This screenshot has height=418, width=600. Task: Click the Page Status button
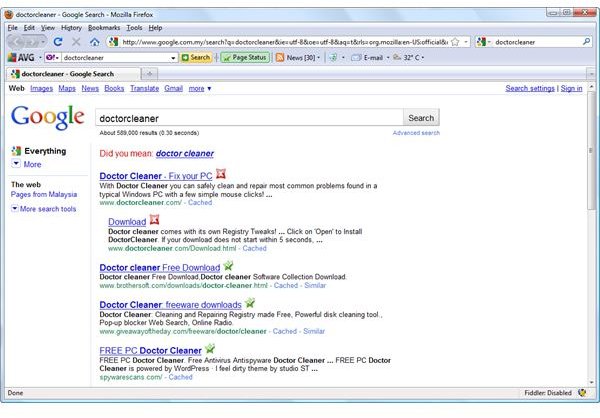pyautogui.click(x=245, y=57)
